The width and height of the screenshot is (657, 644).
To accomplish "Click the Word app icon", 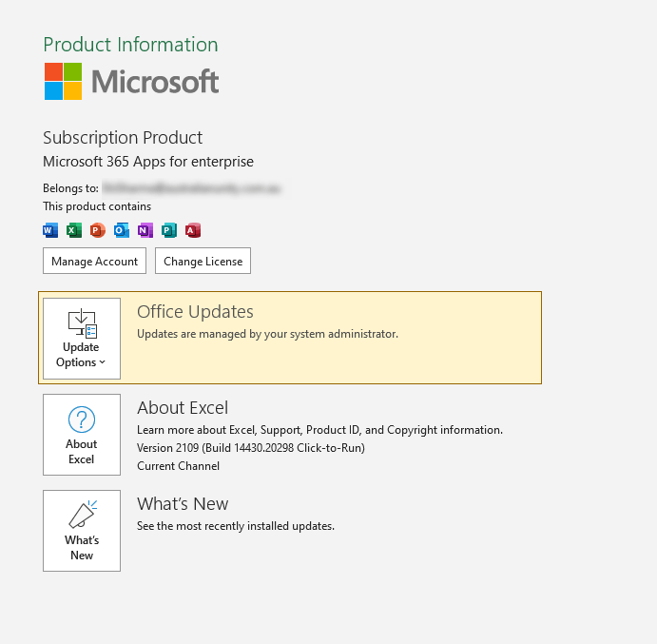I will (50, 230).
